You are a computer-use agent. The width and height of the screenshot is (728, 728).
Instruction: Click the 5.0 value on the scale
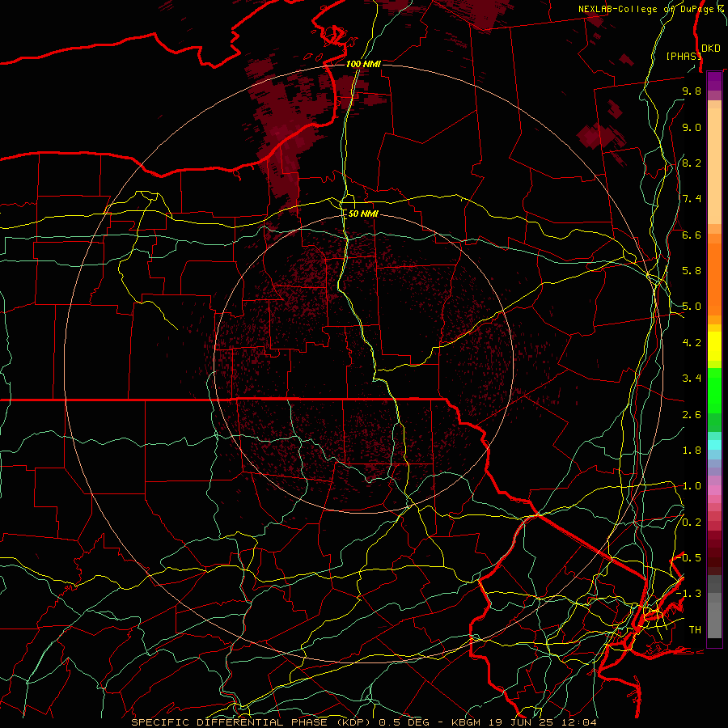click(692, 307)
